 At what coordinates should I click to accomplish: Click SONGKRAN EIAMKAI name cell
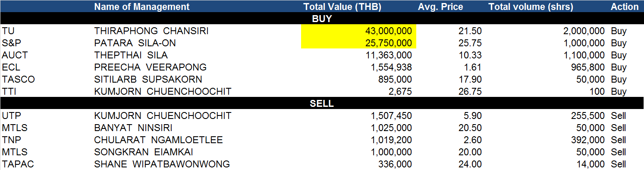pos(144,152)
